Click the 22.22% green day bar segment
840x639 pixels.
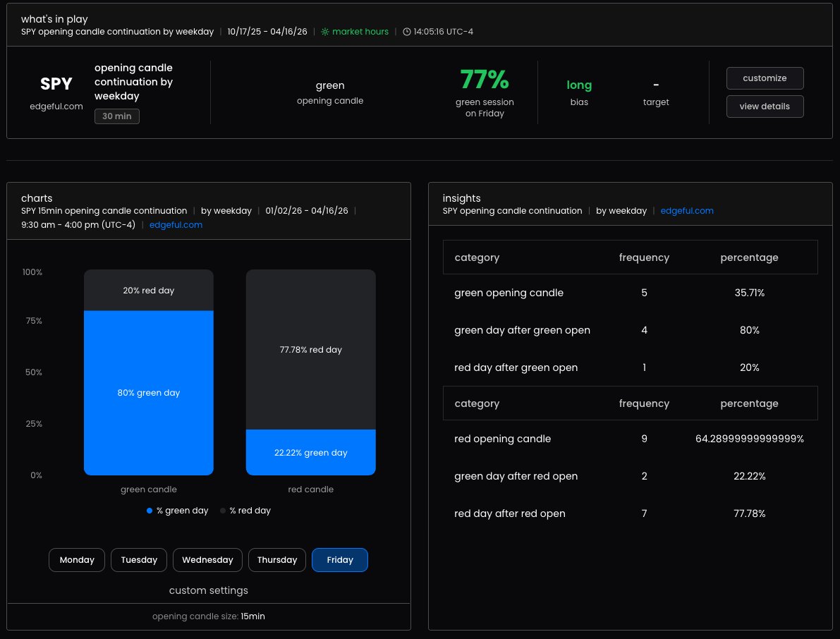coord(311,453)
